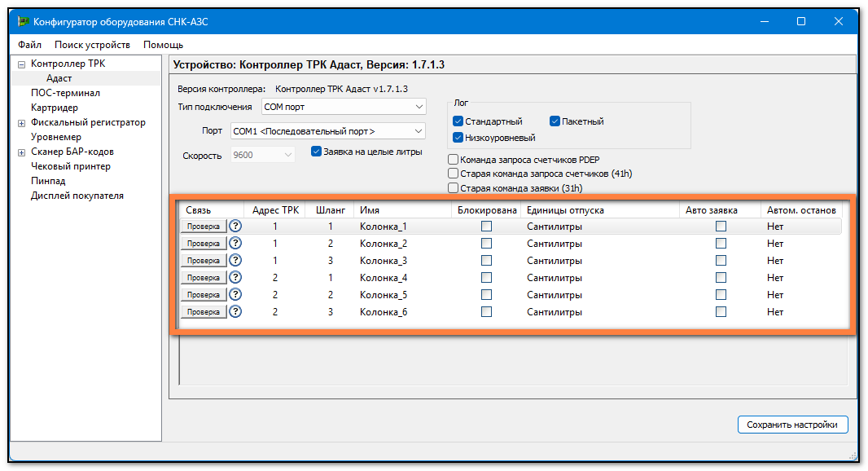This screenshot has height=471, width=868.
Task: Open the Файл menu
Action: click(x=29, y=45)
